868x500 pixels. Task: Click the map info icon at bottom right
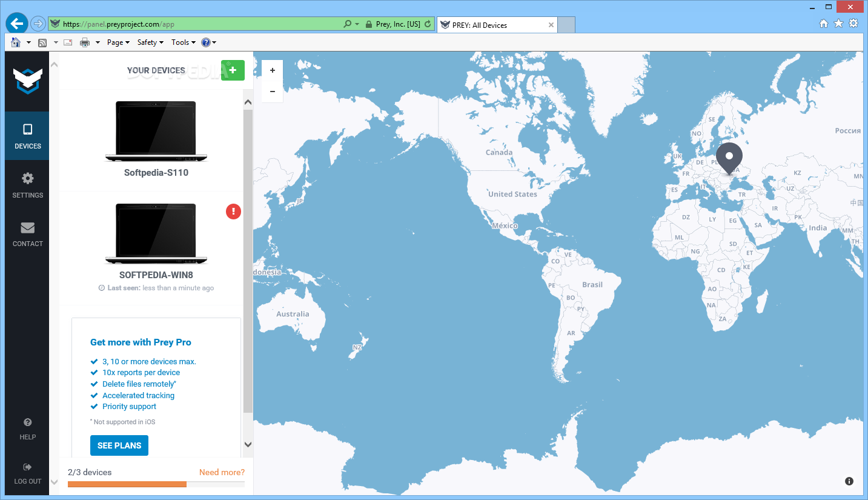tap(849, 481)
